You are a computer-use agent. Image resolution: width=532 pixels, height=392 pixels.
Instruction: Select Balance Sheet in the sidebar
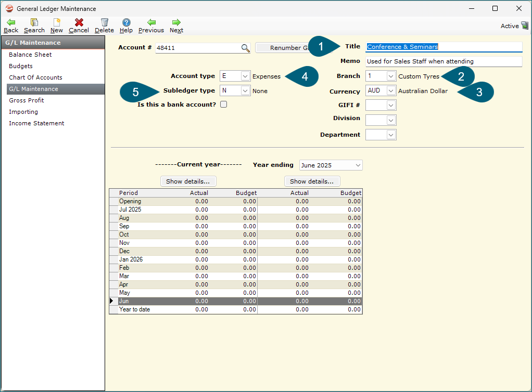click(x=30, y=55)
